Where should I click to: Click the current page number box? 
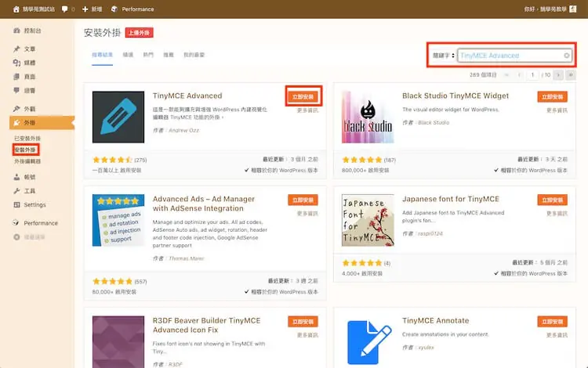click(x=532, y=75)
